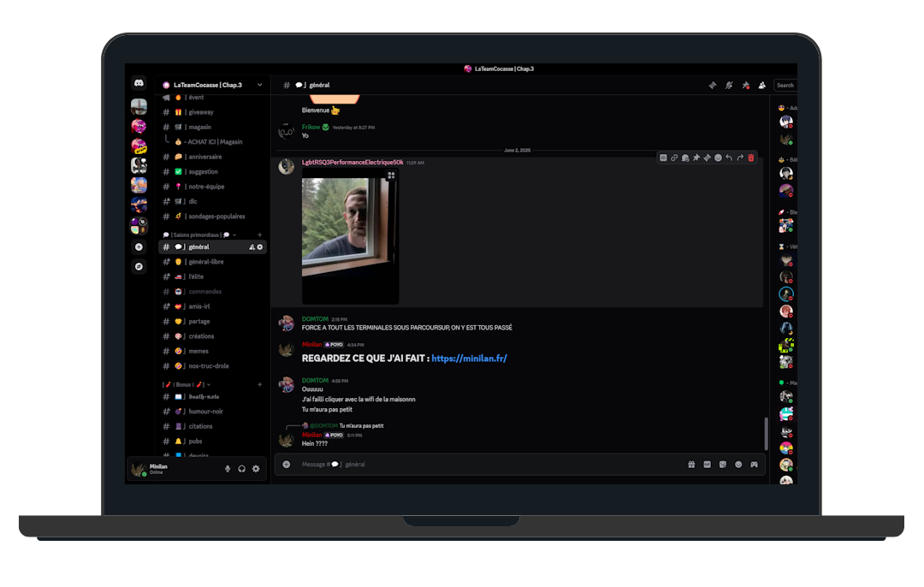The width and height of the screenshot is (924, 587).
Task: Open the threads icon in top toolbar
Action: pyautogui.click(x=713, y=85)
